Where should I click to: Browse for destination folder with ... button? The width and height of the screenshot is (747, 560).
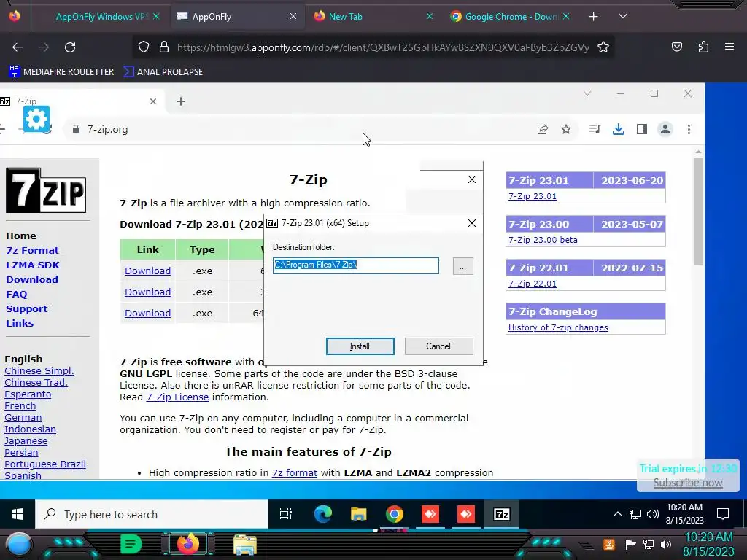coord(462,266)
